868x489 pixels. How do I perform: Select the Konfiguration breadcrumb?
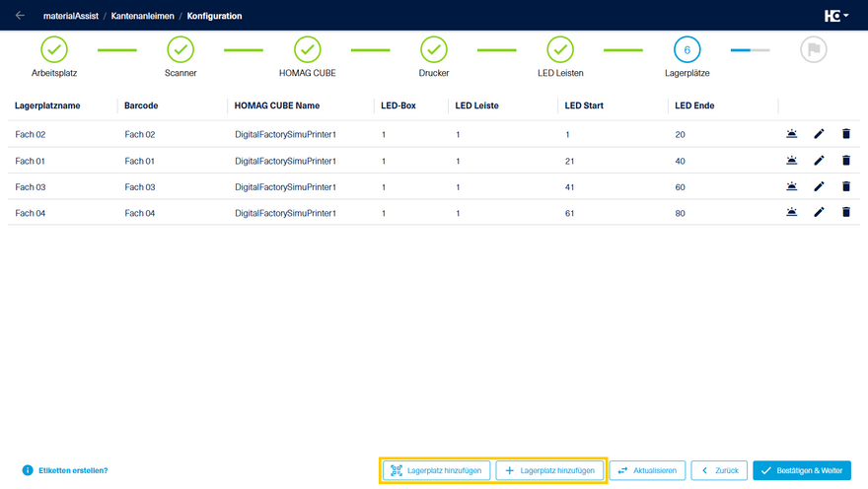pos(214,16)
